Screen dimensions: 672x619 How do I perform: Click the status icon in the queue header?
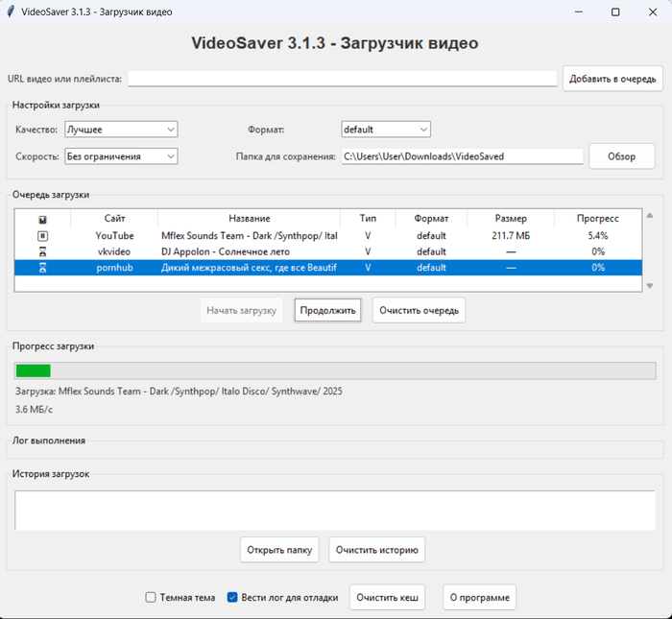[x=42, y=219]
